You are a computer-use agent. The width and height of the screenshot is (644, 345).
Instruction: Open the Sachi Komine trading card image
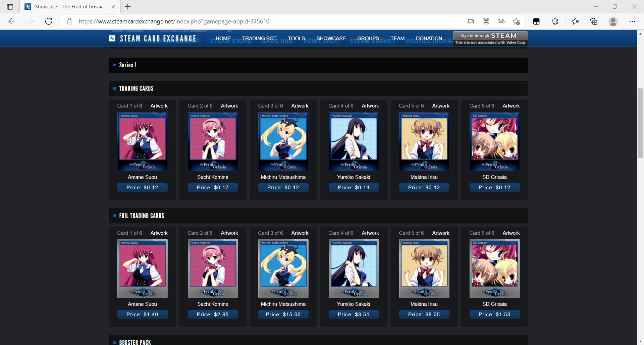[x=213, y=141]
